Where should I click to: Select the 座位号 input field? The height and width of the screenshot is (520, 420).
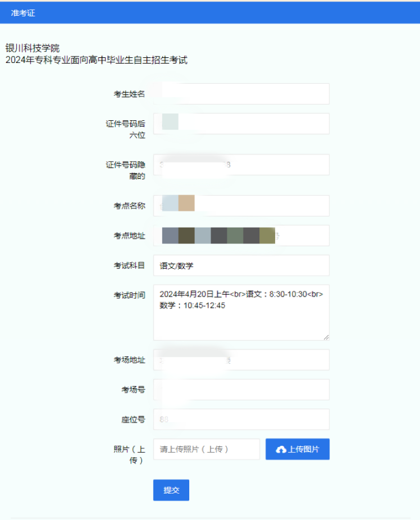pos(241,419)
